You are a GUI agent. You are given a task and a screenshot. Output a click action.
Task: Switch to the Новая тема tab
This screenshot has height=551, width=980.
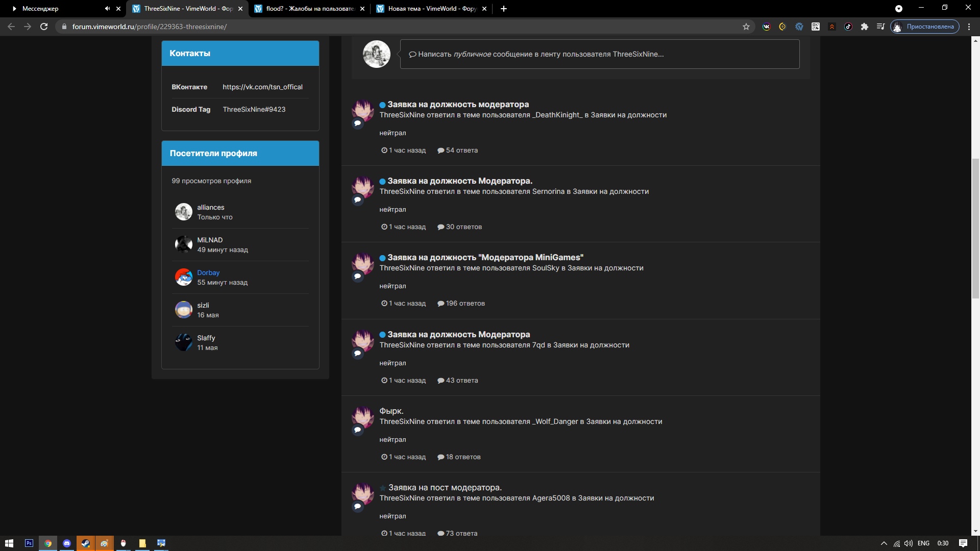click(431, 9)
